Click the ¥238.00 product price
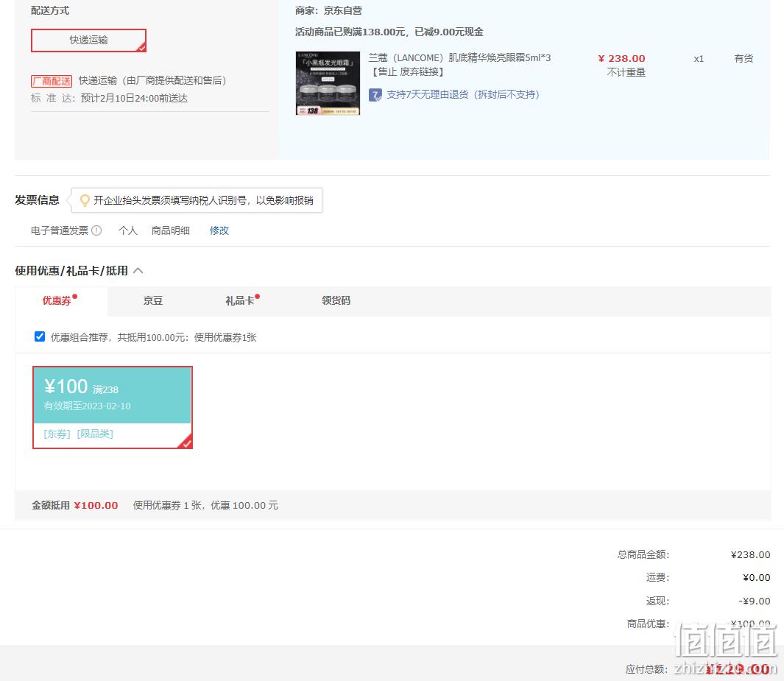 point(621,58)
